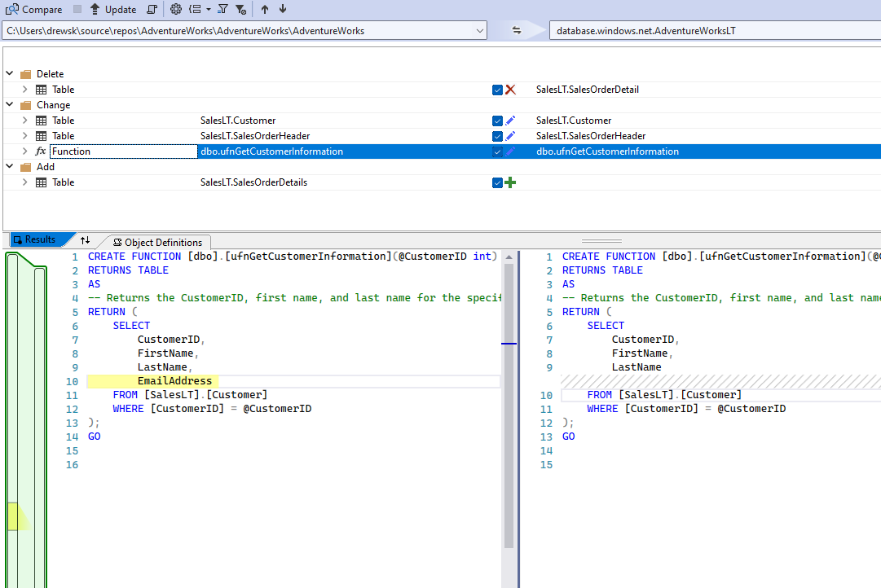881x588 pixels.
Task: Jump to the next difference
Action: click(281, 10)
